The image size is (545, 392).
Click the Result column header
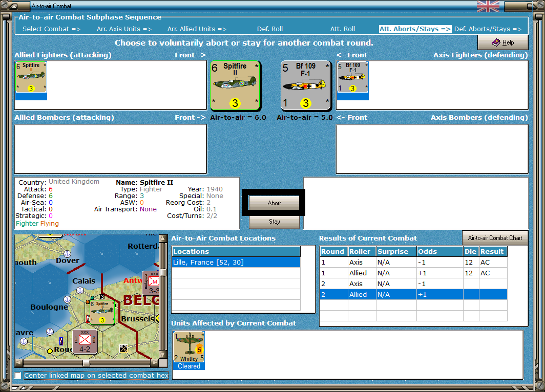493,251
